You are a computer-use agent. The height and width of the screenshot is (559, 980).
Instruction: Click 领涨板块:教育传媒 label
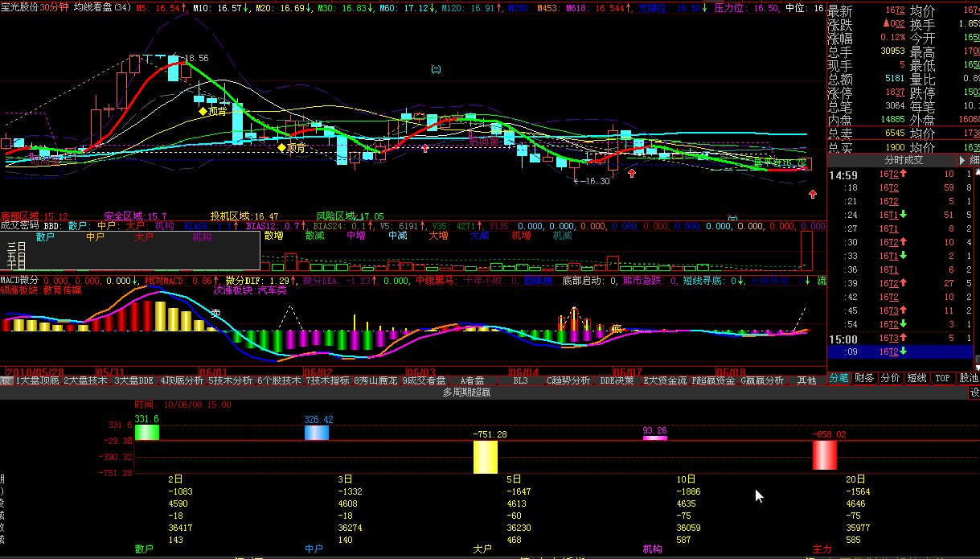[x=41, y=290]
